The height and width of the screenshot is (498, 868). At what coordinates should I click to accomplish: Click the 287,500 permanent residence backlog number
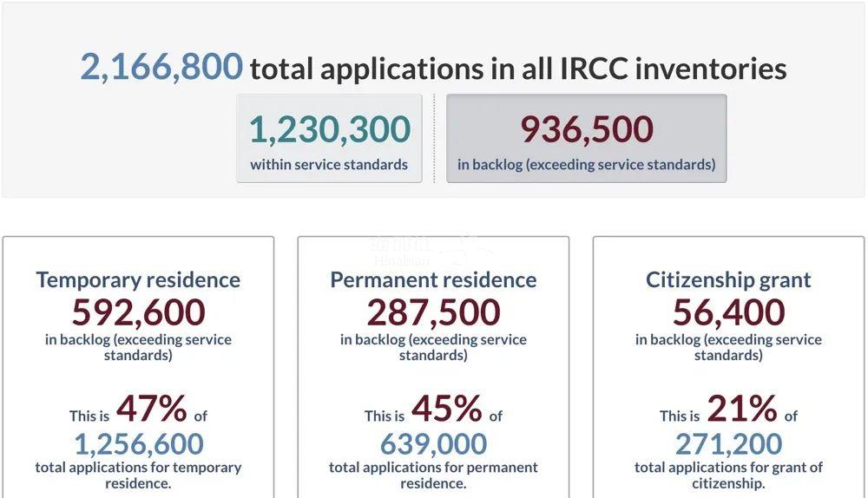click(x=433, y=311)
